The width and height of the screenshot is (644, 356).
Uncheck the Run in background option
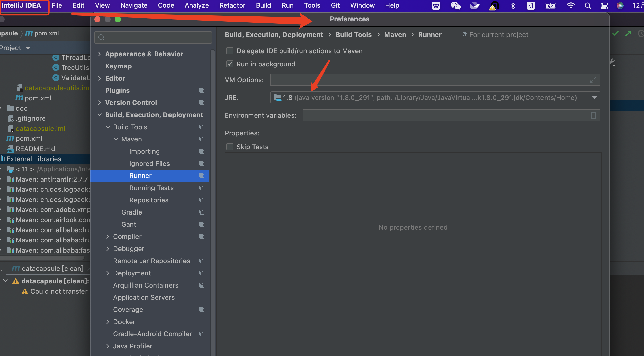230,64
